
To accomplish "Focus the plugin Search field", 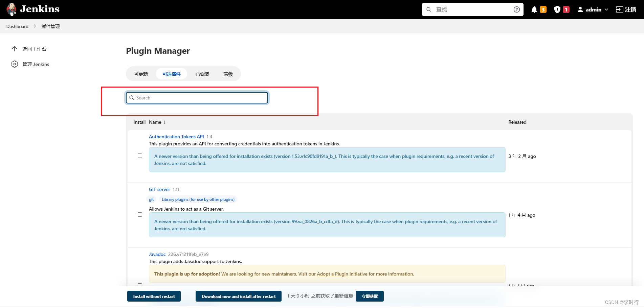I will click(x=197, y=98).
